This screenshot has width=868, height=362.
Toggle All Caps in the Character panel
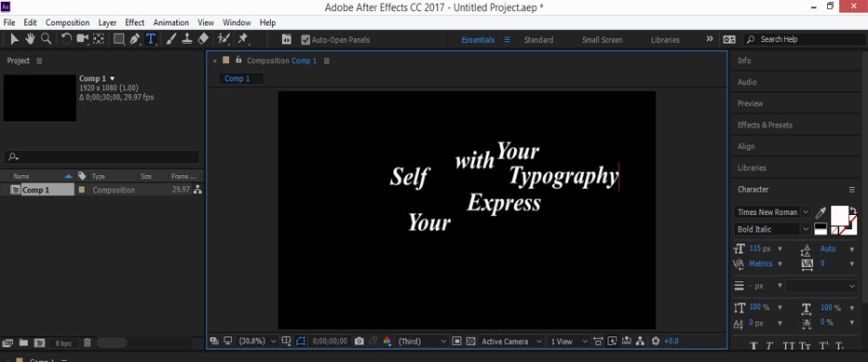[788, 346]
